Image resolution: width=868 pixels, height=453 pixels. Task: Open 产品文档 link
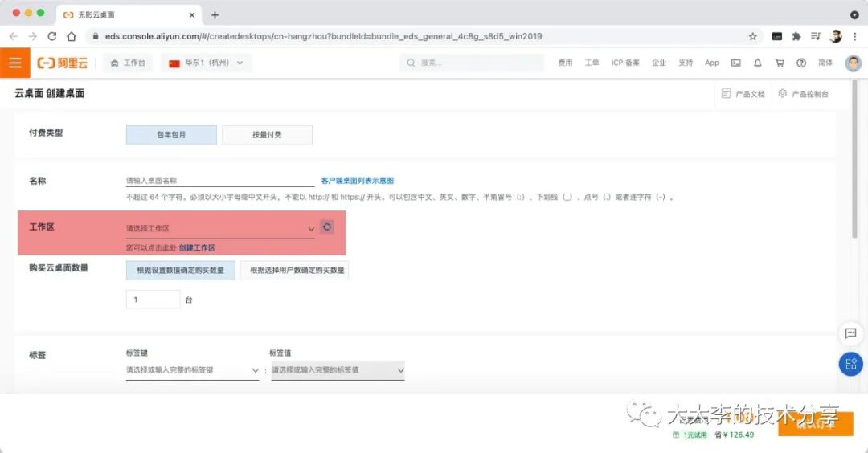click(743, 94)
